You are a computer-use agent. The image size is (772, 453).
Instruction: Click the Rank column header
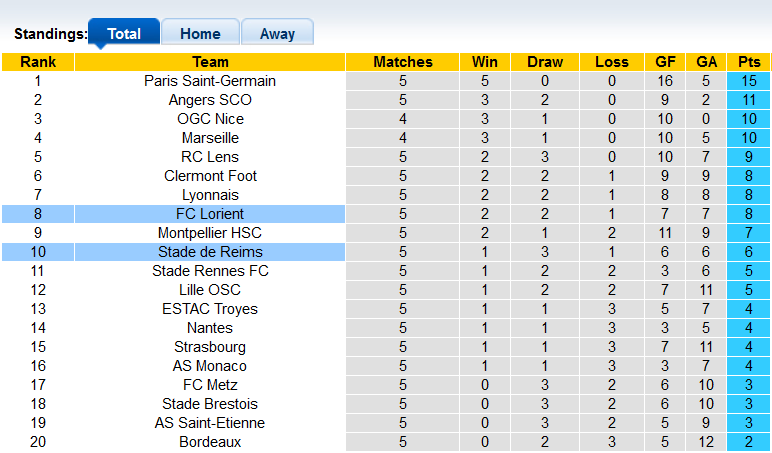point(37,62)
